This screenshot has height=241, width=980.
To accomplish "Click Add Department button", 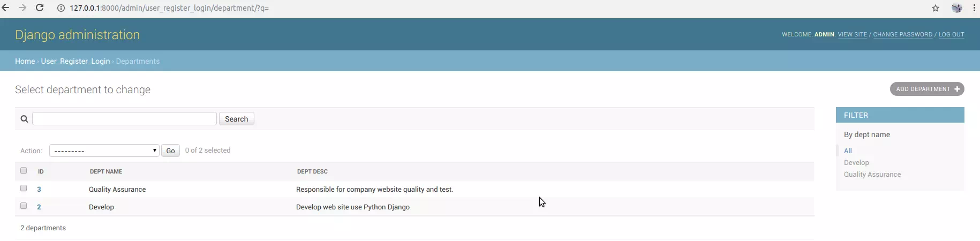I will [x=927, y=89].
